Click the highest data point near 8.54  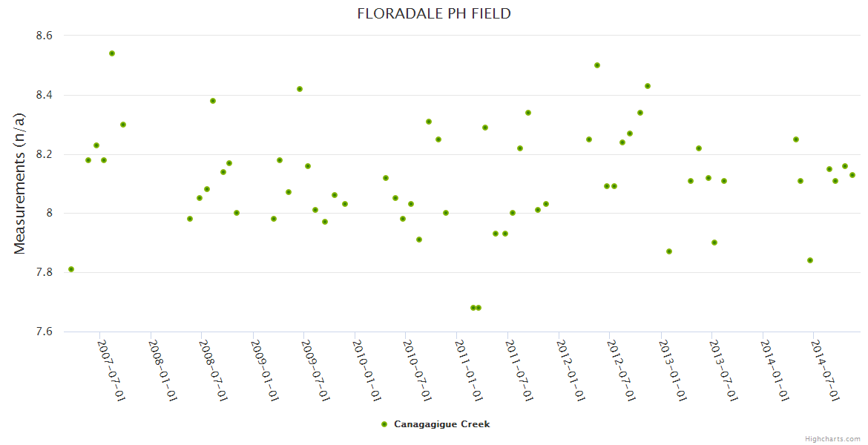pos(112,53)
